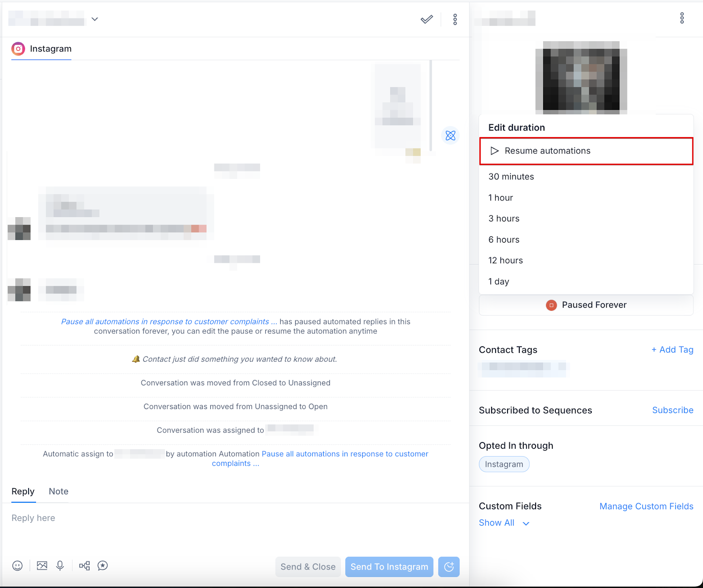Open saved replies star bubble icon
703x588 pixels.
point(103,566)
